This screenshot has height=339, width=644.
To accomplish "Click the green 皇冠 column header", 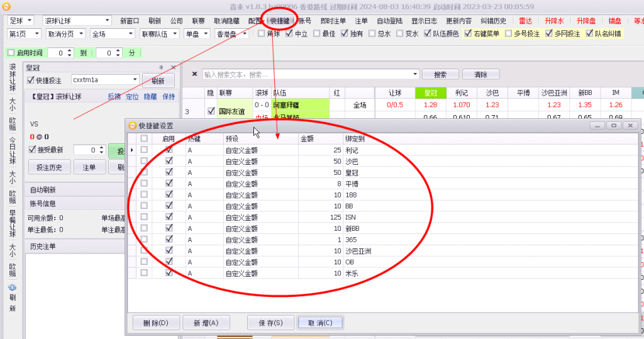I will (430, 92).
